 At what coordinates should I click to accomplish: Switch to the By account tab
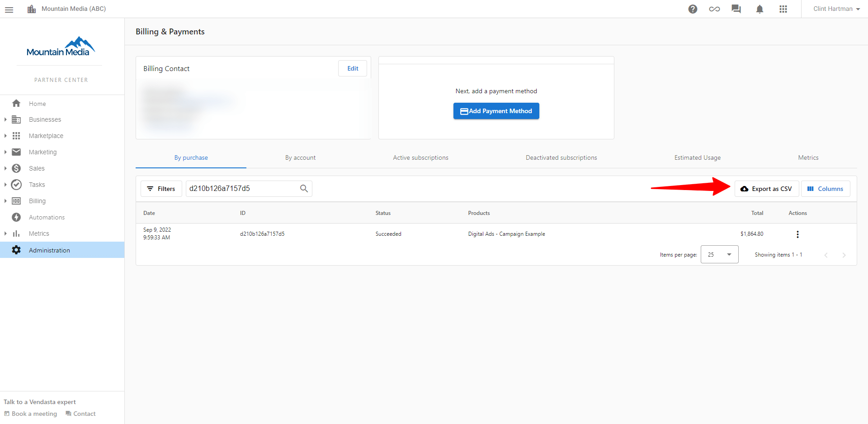pyautogui.click(x=300, y=157)
